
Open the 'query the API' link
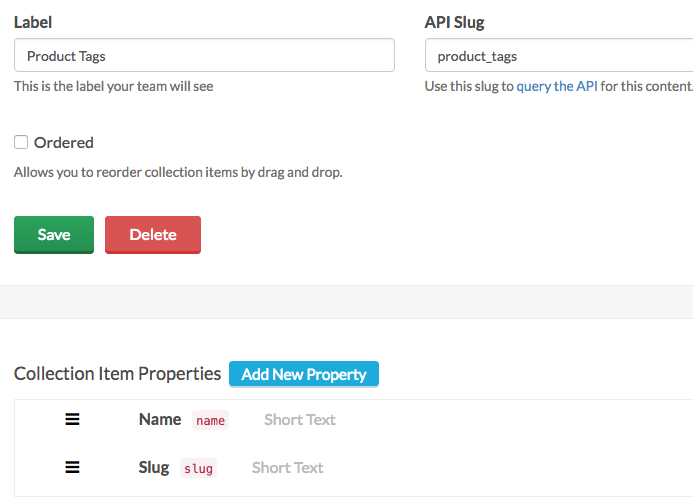point(557,86)
